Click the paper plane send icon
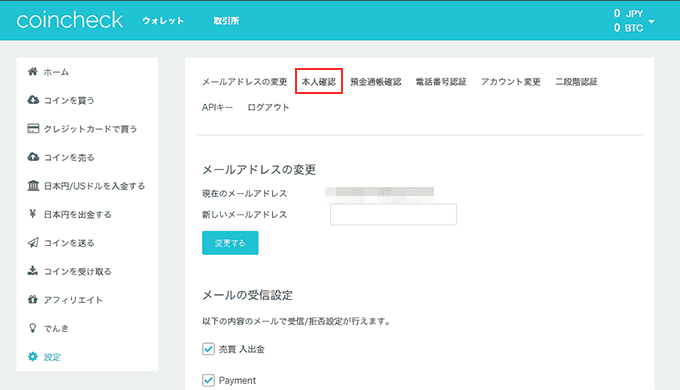680x390 pixels. pyautogui.click(x=33, y=243)
